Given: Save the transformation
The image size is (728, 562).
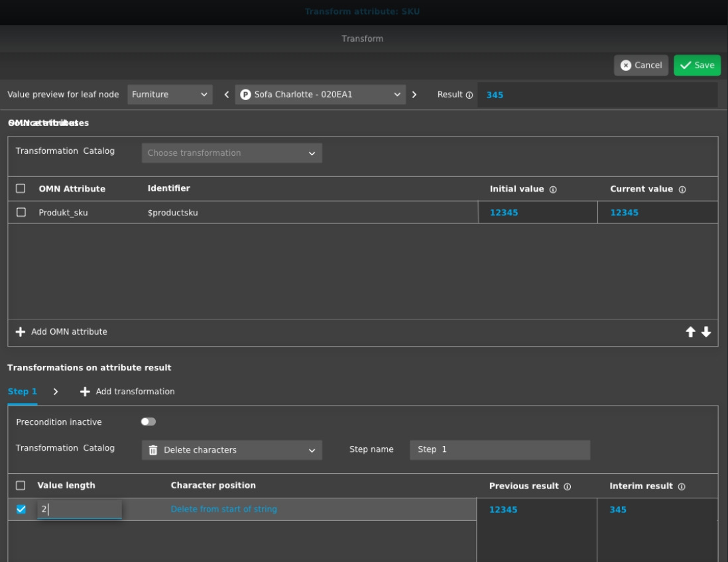Looking at the screenshot, I should 697,65.
